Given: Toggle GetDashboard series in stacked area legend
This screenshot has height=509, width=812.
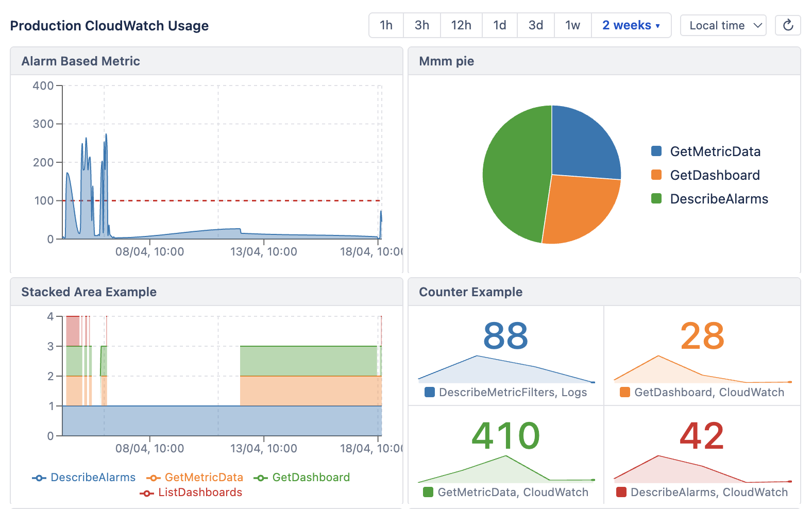Looking at the screenshot, I should [x=302, y=478].
